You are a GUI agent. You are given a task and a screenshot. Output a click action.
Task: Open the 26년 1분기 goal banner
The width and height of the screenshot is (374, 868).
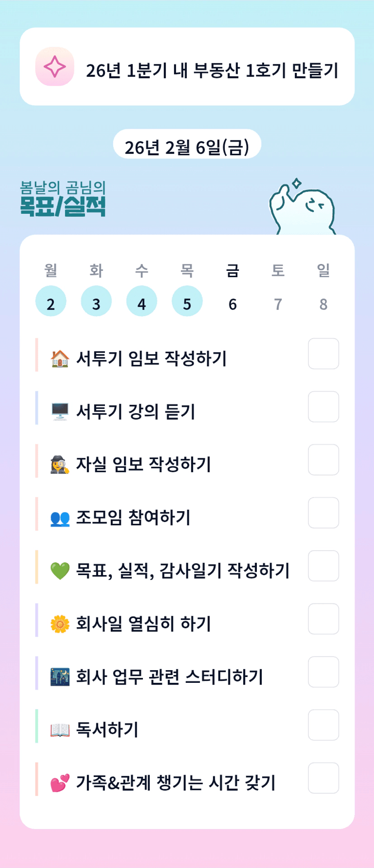(212, 70)
